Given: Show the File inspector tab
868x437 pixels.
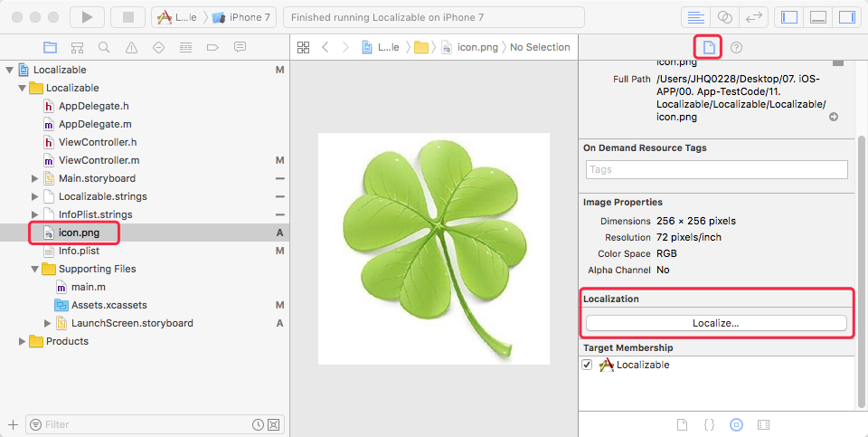Looking at the screenshot, I should (x=709, y=48).
